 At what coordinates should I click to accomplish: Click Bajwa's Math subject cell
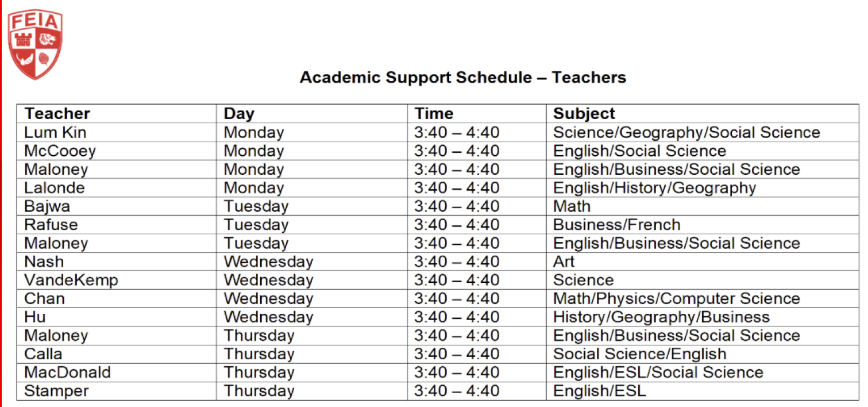pyautogui.click(x=572, y=206)
